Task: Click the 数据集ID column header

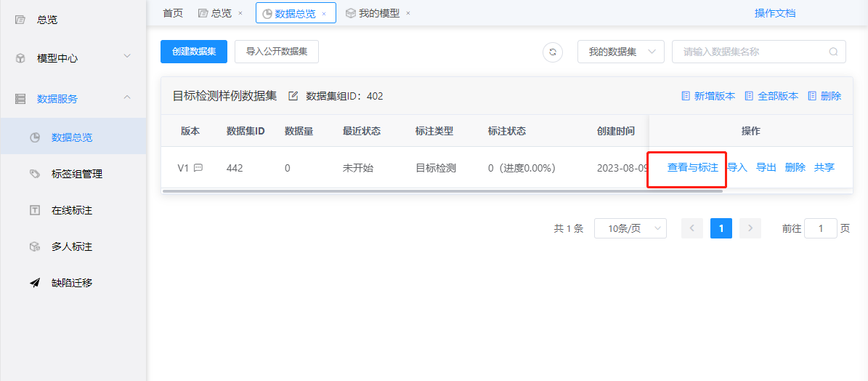Action: tap(246, 132)
